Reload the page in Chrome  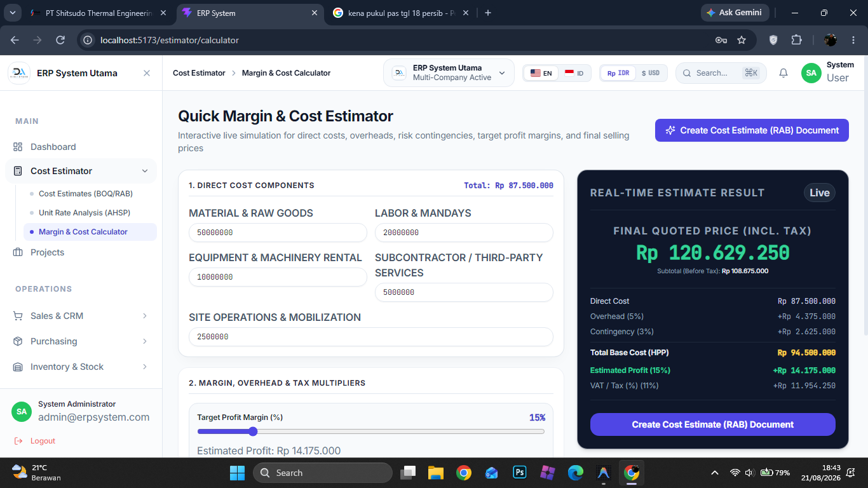[60, 40]
